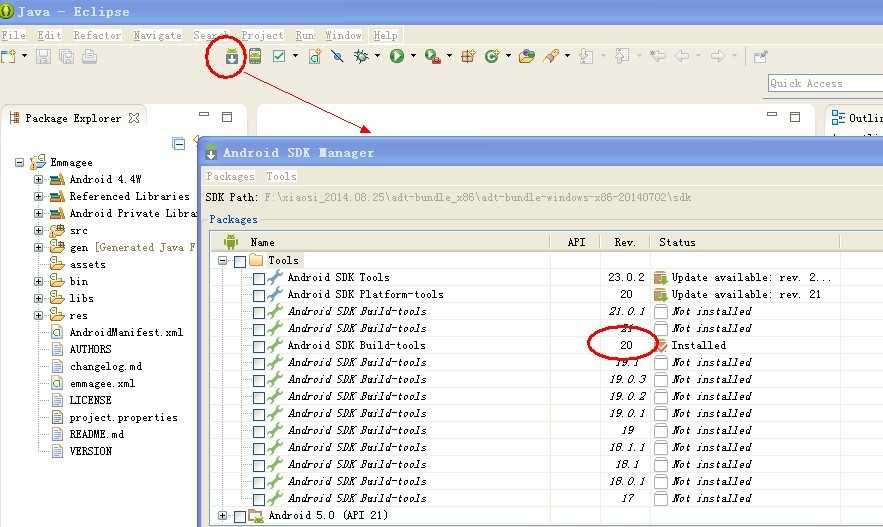Open the Refactor menu
Viewport: 883px width, 527px height.
pos(97,35)
